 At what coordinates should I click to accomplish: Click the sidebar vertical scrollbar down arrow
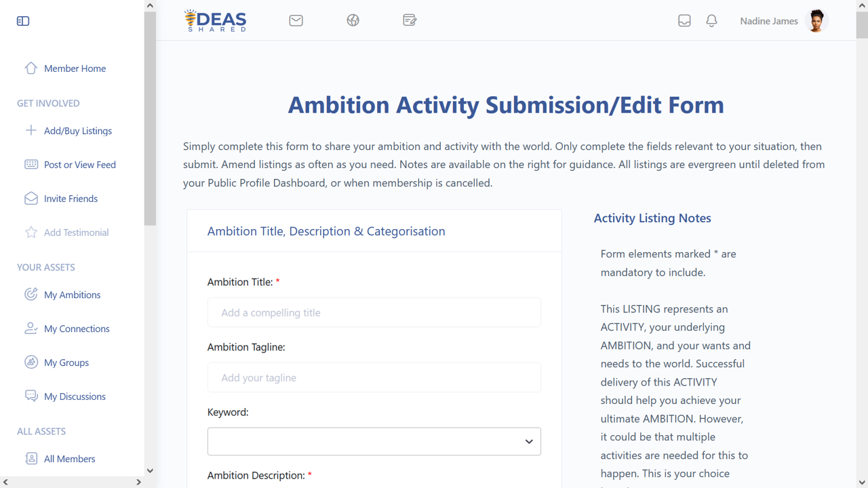point(150,470)
